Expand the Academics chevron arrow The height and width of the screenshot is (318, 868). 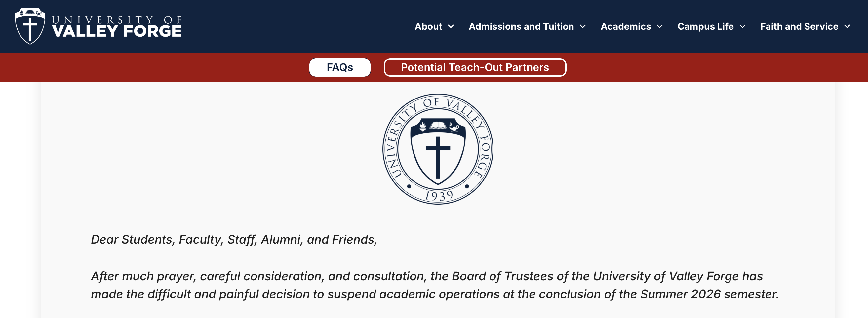coord(660,27)
